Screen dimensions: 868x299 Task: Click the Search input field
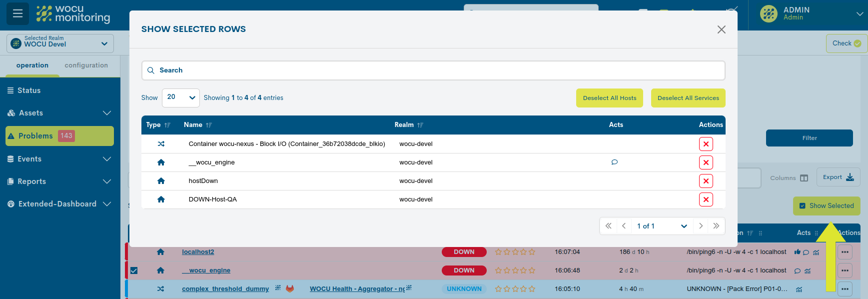[x=433, y=70]
